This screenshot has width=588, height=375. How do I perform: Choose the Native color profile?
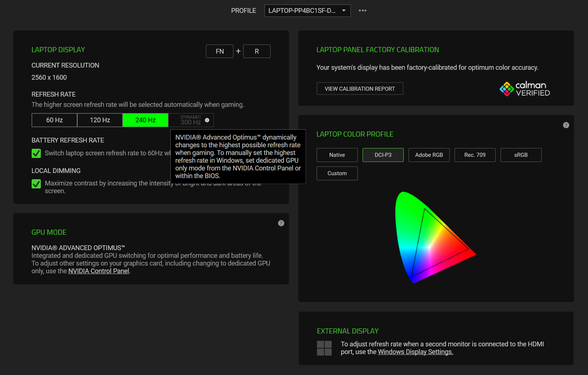337,155
